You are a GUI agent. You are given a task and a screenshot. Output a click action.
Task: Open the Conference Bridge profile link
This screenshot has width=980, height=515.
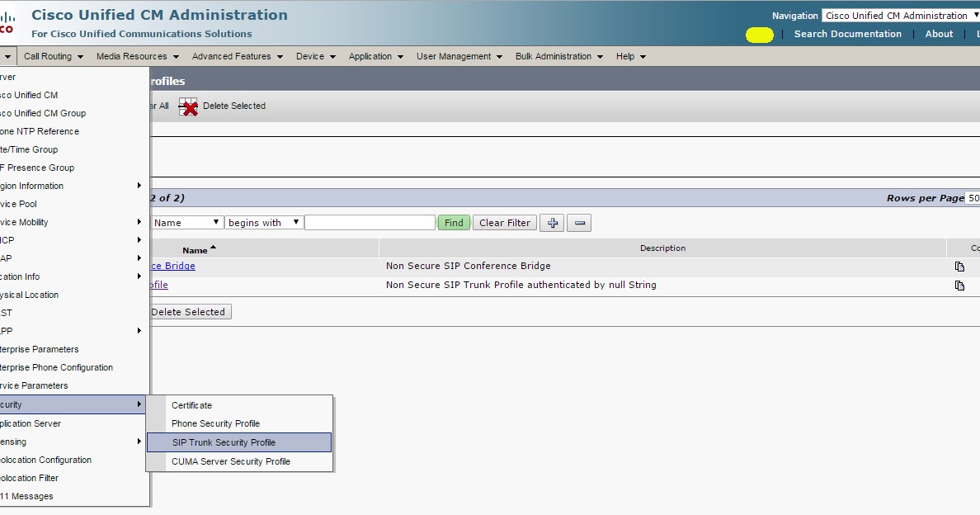172,267
